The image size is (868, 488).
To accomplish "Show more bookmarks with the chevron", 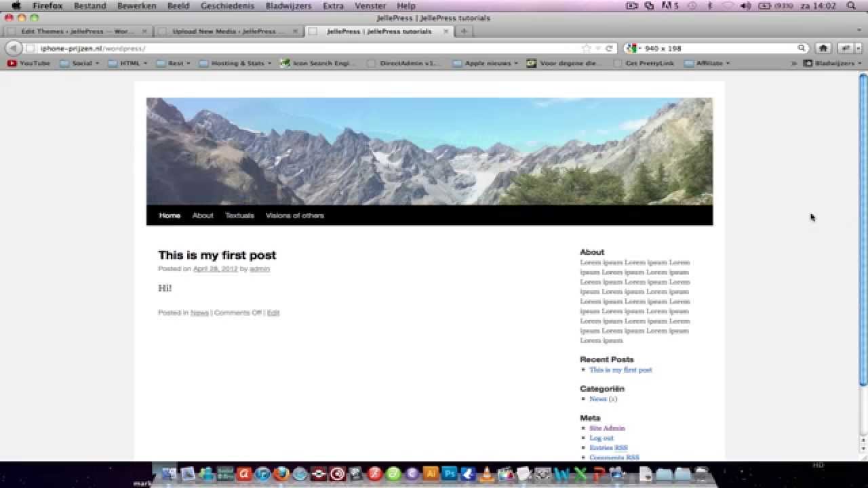I will (794, 63).
